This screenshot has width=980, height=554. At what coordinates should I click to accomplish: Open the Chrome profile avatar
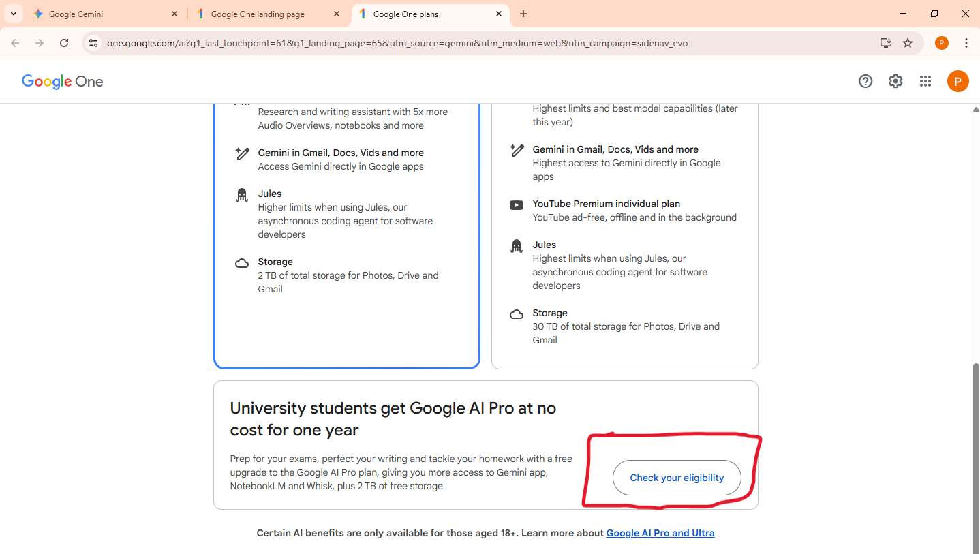click(942, 43)
